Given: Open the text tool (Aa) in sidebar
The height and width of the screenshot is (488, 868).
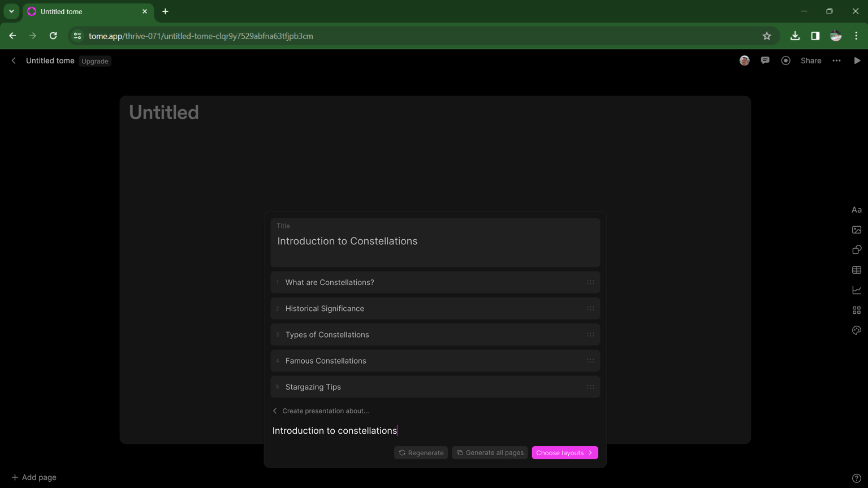Looking at the screenshot, I should (x=856, y=210).
